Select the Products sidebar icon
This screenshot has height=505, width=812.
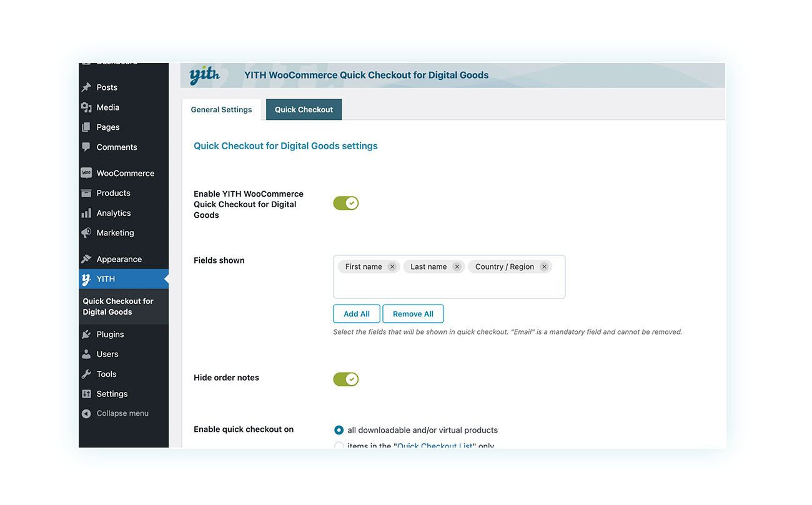coord(114,193)
